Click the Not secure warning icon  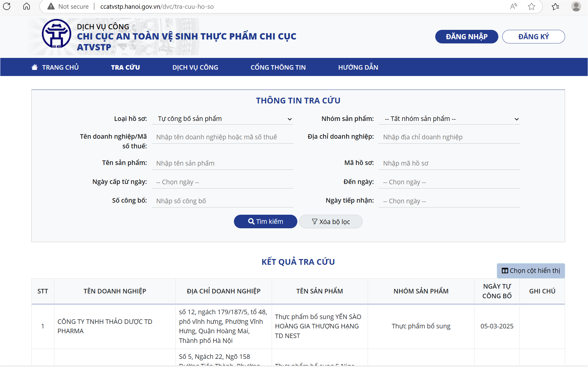51,6
